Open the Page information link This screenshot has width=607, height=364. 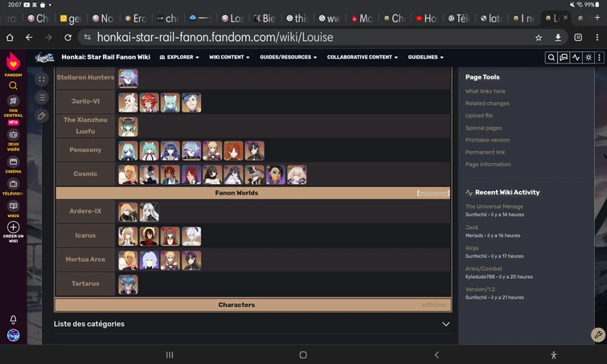click(x=488, y=164)
